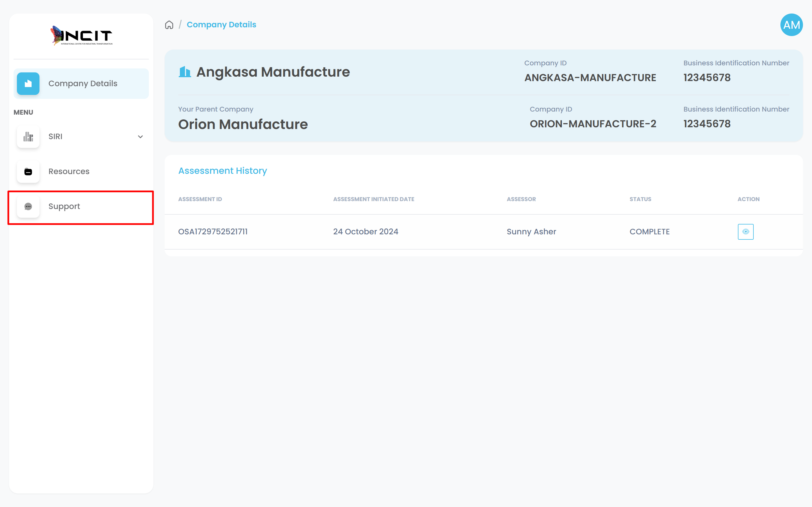This screenshot has width=812, height=507.
Task: Click the building icon beside Angkasa Manufacture
Action: [185, 72]
